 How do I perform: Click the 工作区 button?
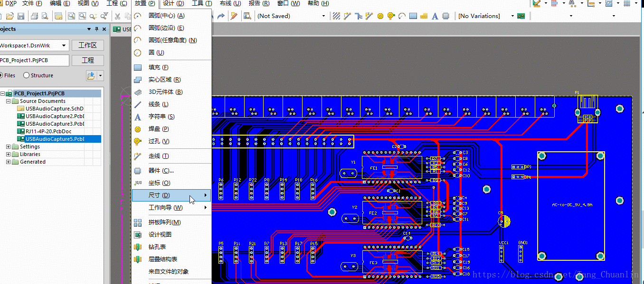pos(87,46)
